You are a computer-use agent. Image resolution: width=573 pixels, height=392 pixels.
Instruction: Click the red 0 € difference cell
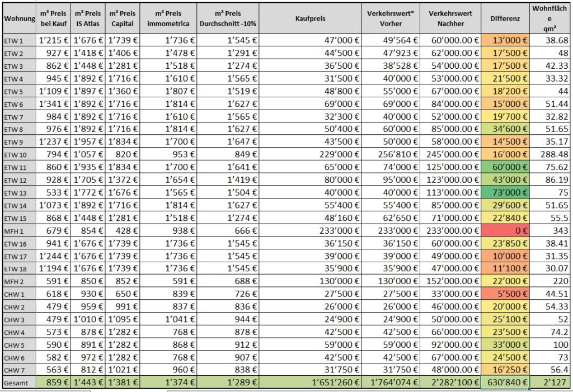click(x=505, y=230)
